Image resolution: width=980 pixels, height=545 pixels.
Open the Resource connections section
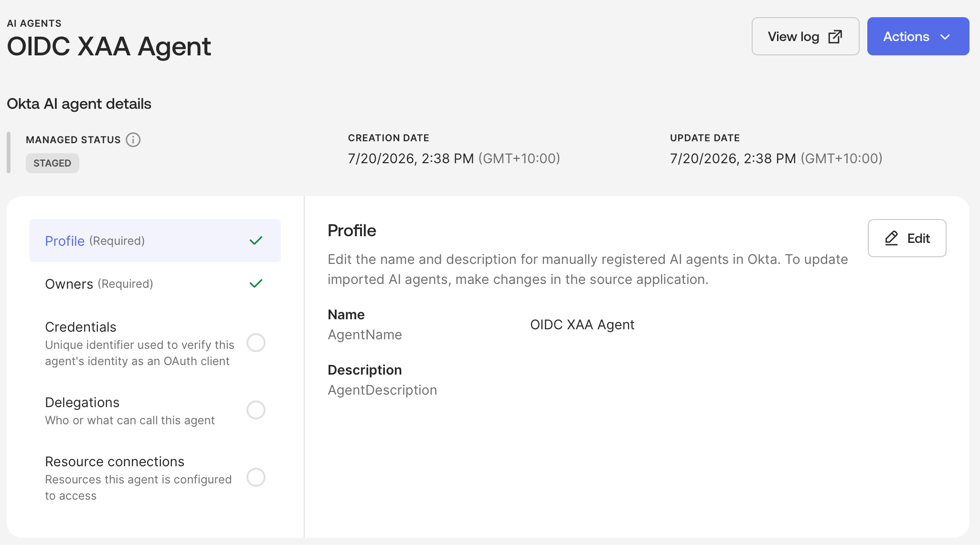click(x=155, y=478)
